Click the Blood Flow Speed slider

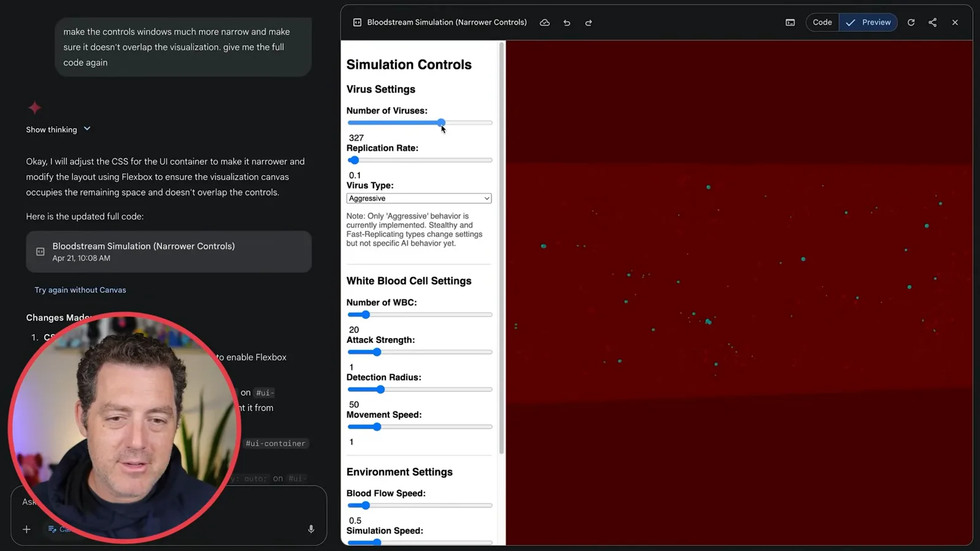[x=420, y=506]
